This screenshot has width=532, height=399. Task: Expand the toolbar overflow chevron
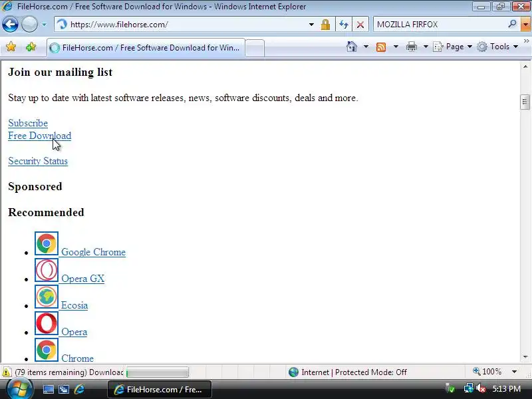(x=526, y=41)
